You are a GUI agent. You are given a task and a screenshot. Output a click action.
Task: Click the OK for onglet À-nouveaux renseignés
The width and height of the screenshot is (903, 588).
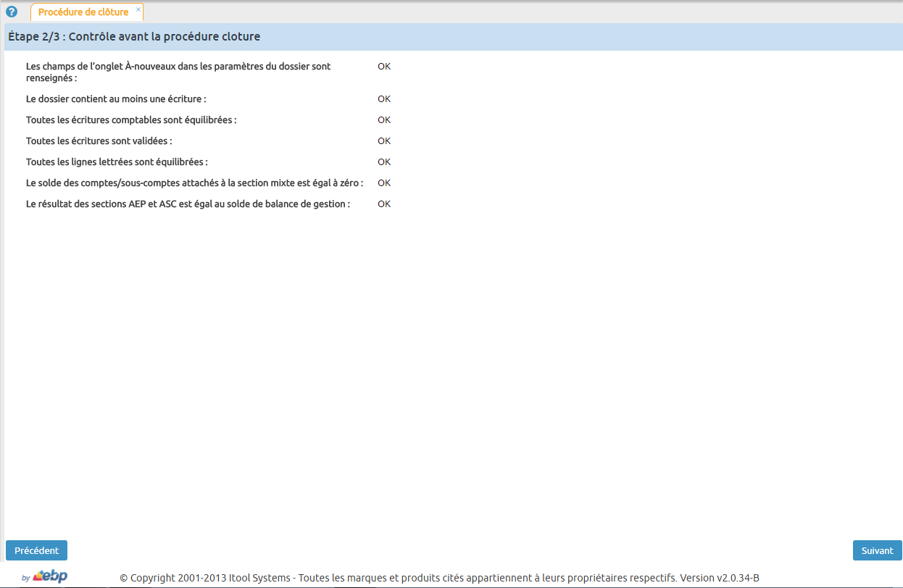(383, 66)
